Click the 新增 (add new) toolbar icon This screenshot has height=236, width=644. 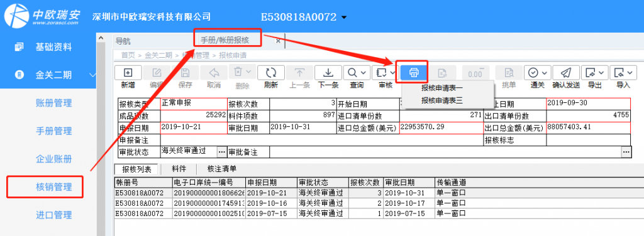tap(128, 73)
